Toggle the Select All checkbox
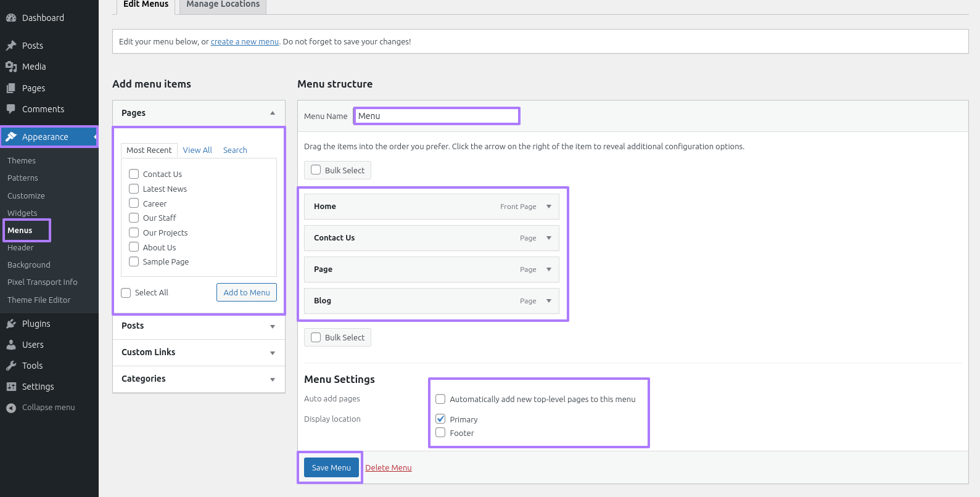Image resolution: width=980 pixels, height=497 pixels. pos(126,293)
